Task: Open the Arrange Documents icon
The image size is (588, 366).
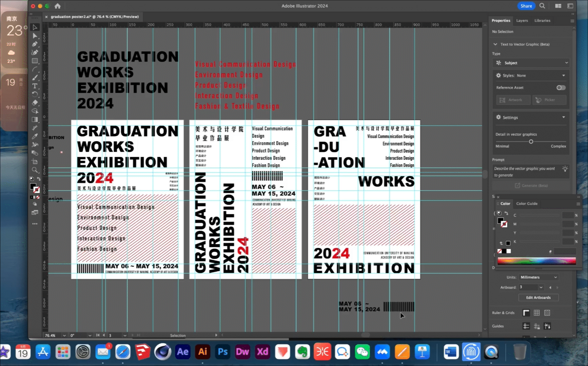Action: [558, 6]
